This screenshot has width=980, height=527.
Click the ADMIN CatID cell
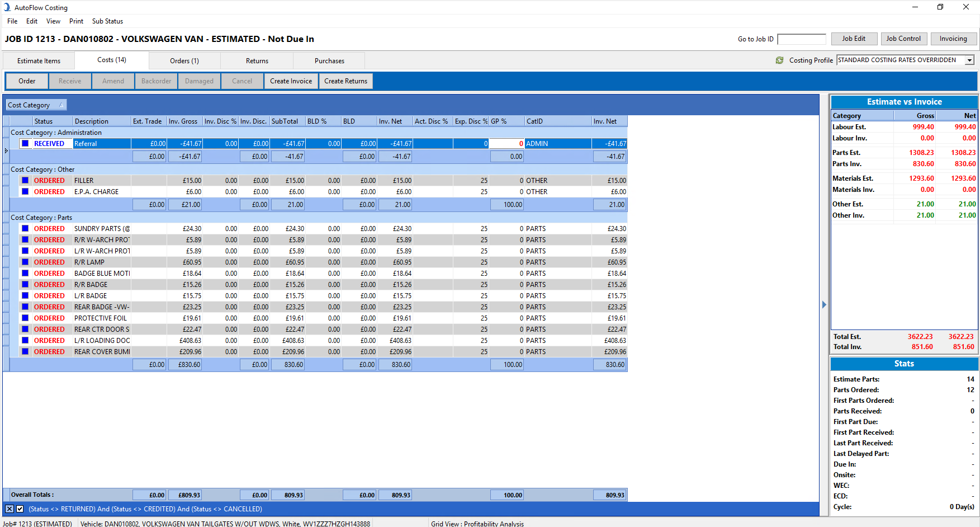558,144
